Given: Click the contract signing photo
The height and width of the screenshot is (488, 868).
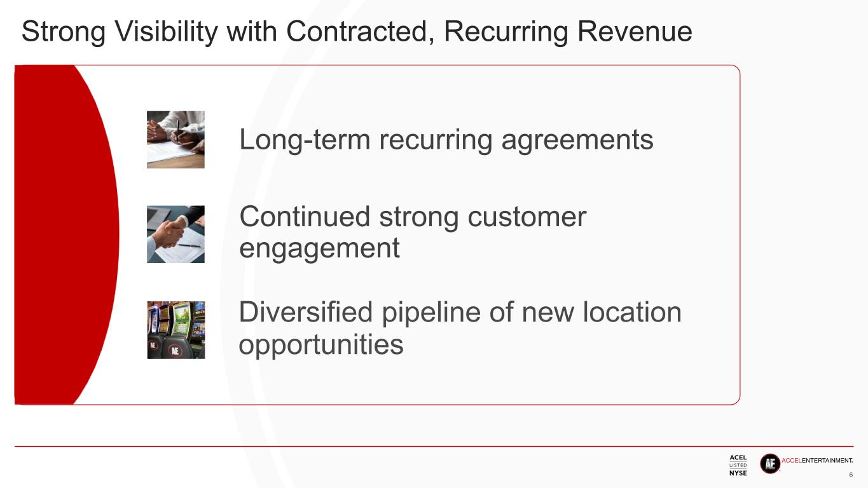Looking at the screenshot, I should (176, 139).
